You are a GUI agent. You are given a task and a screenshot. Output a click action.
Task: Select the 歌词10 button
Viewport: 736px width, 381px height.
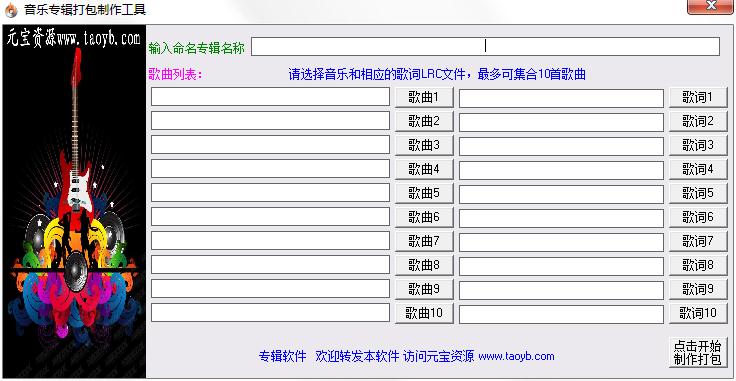point(698,313)
